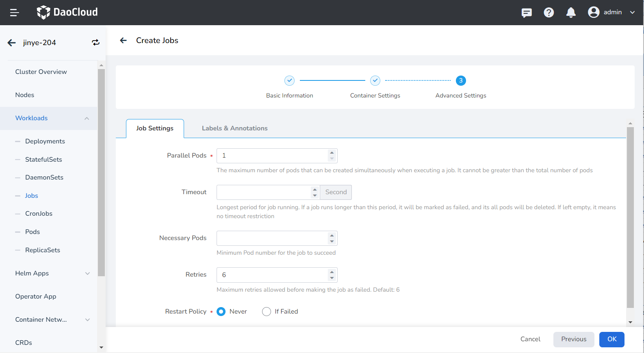Switch cluster using the swap icon
The height and width of the screenshot is (353, 644).
(x=95, y=43)
